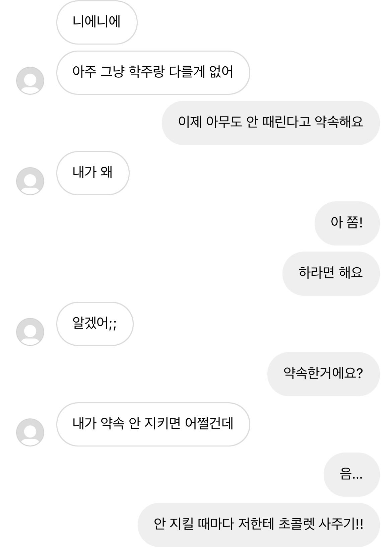
Task: Click the word "학주랑" in the received message
Action: 147,72
